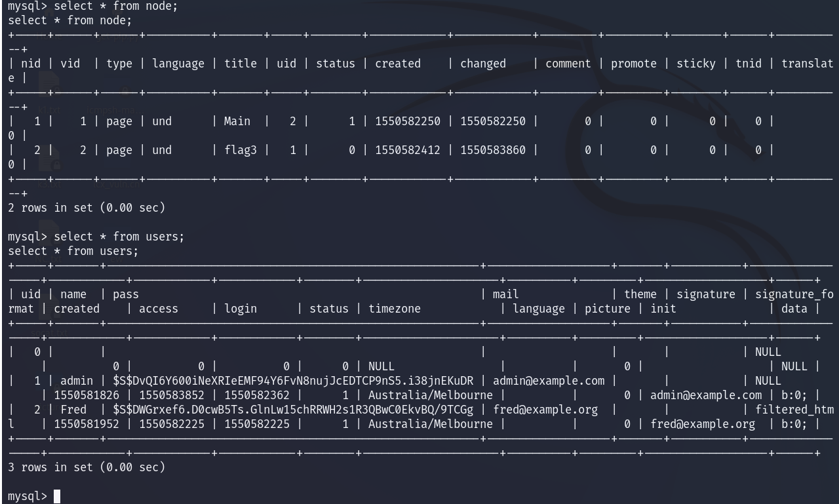Click admin's access value 1550583852
839x504 pixels.
[x=172, y=395]
